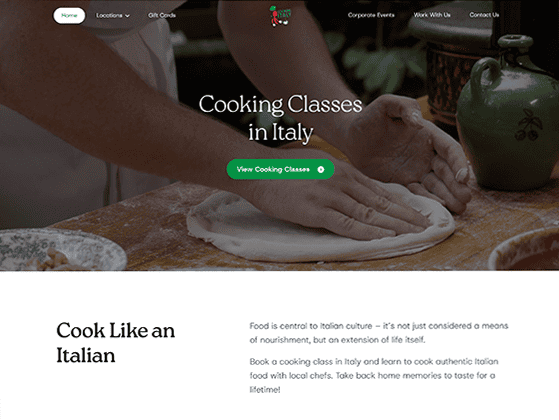This screenshot has width=559, height=420.
Task: Click the paragraph about Italian food culture
Action: 379,333
